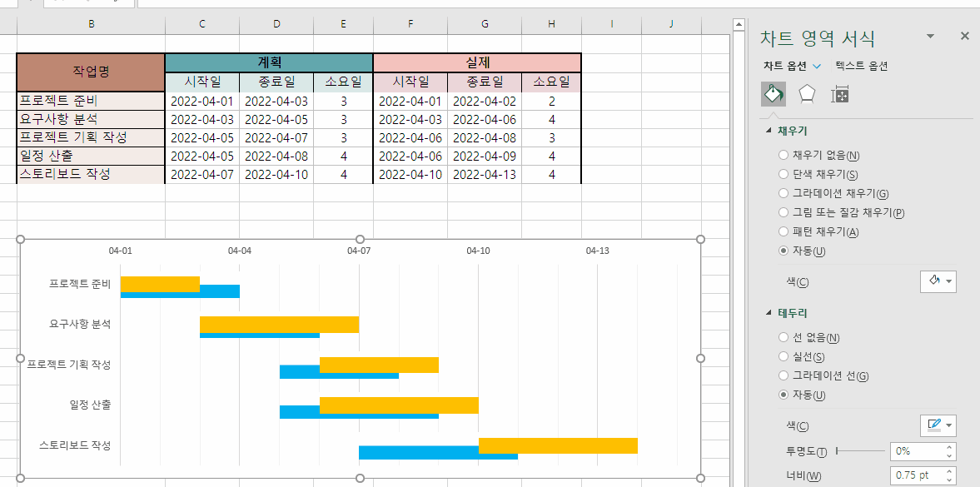This screenshot has height=487, width=980.
Task: Open the Fill & Line paint bucket tab
Action: coord(774,94)
